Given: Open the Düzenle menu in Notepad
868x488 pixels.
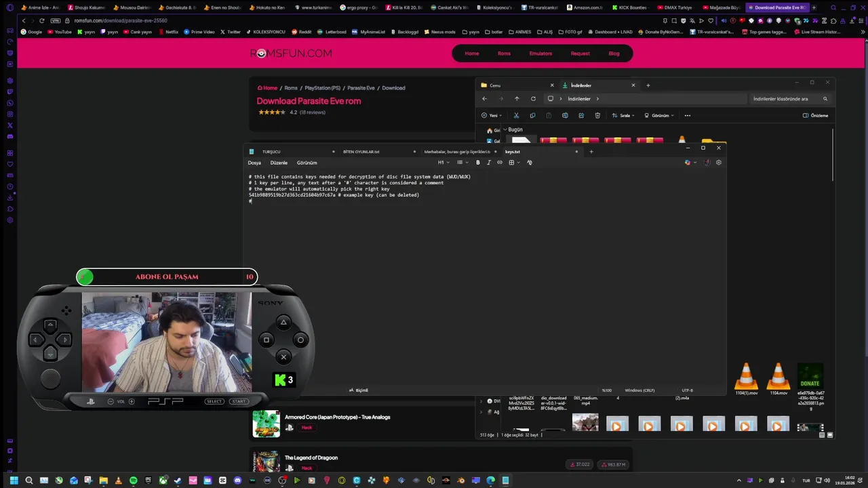Looking at the screenshot, I should (279, 163).
